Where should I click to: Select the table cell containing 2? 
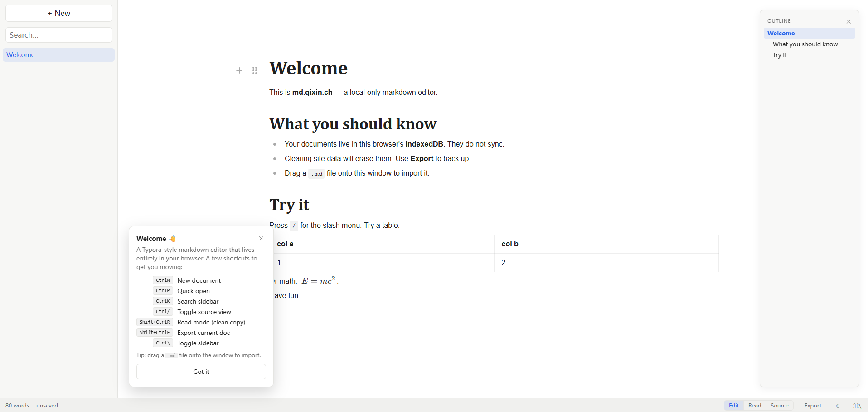pos(606,263)
